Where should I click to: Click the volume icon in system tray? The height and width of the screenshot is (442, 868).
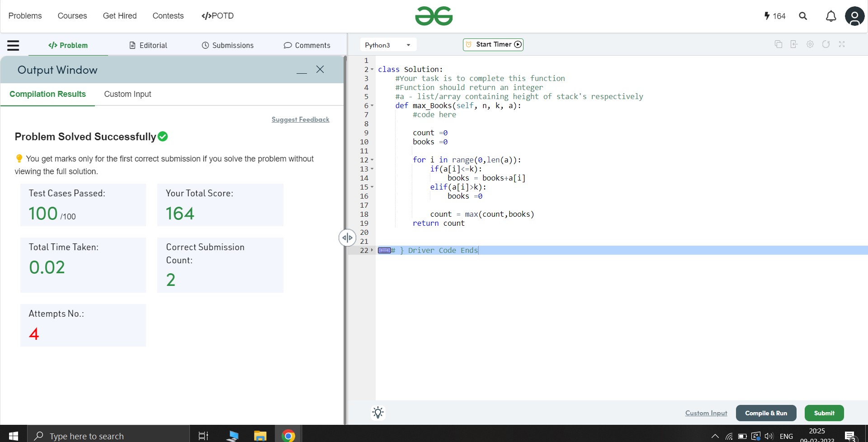point(769,436)
